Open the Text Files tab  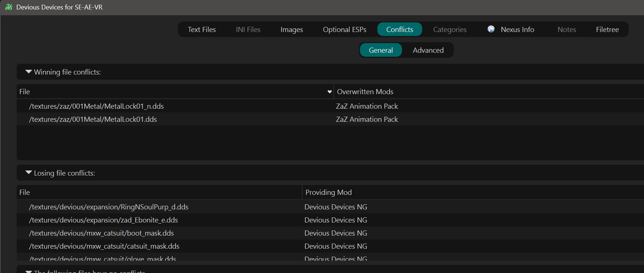(202, 29)
